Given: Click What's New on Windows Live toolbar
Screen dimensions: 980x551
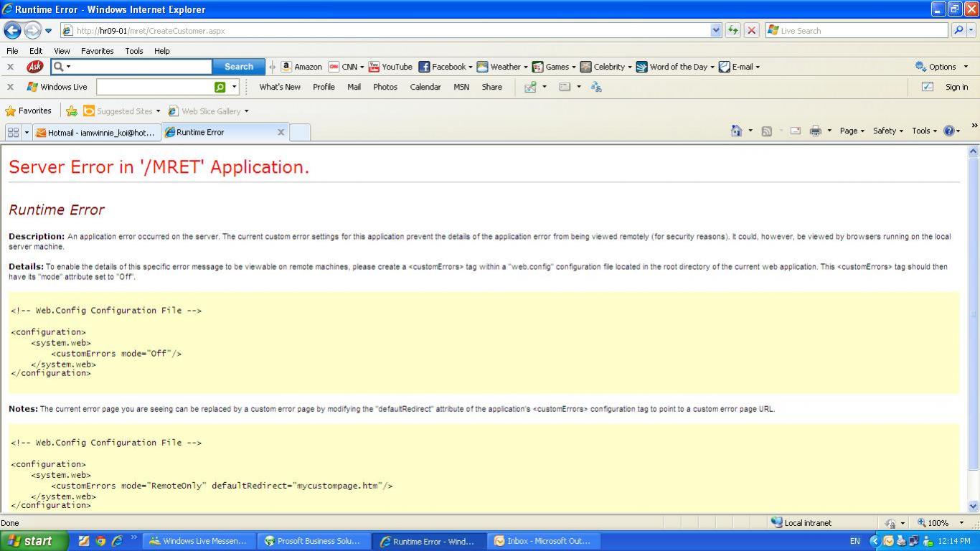Looking at the screenshot, I should click(280, 87).
